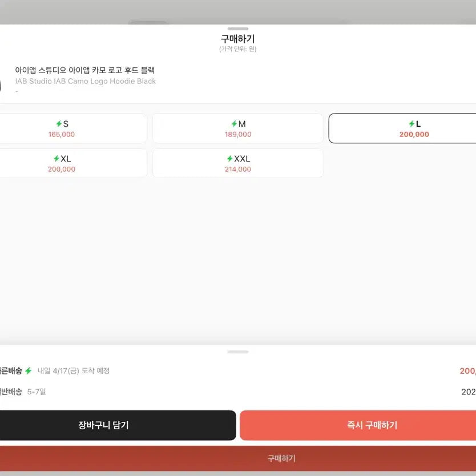Tap price unit note (가격 단위: 원)
This screenshot has width=476, height=476.
tap(237, 49)
